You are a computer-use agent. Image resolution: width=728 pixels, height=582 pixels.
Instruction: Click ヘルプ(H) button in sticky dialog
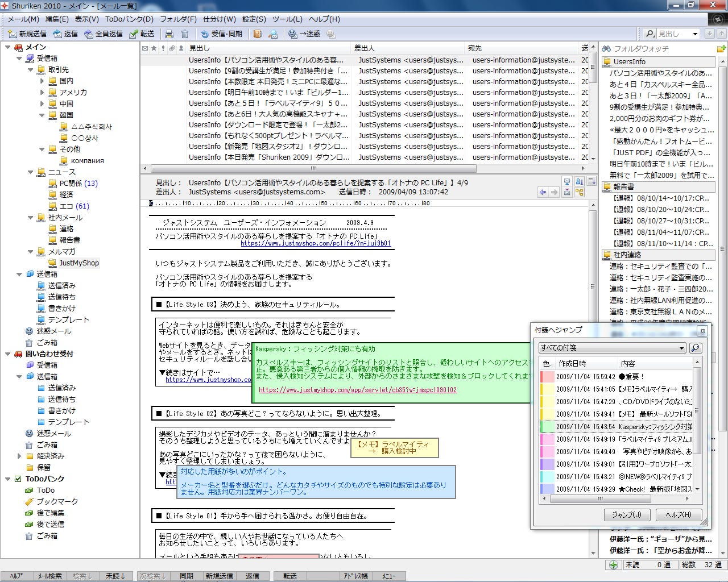pyautogui.click(x=679, y=514)
